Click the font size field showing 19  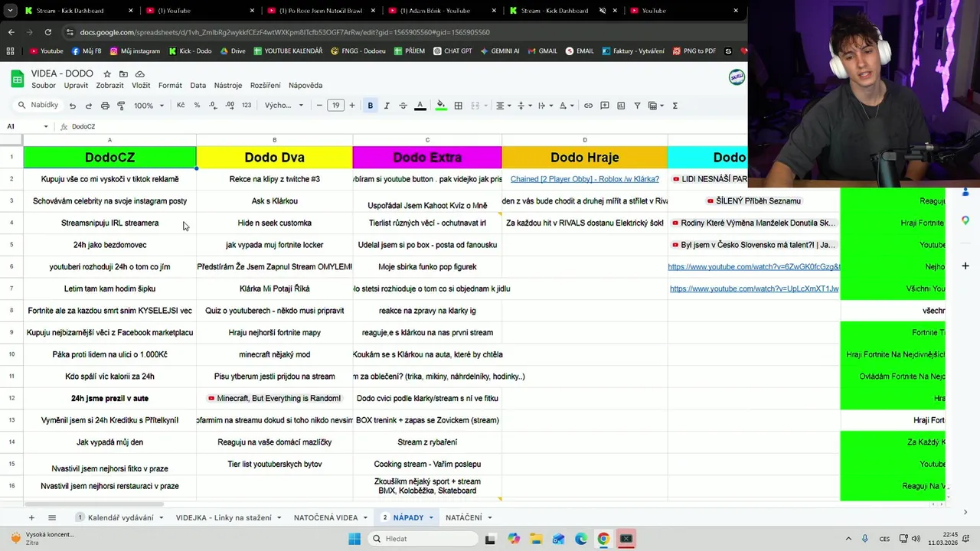335,106
